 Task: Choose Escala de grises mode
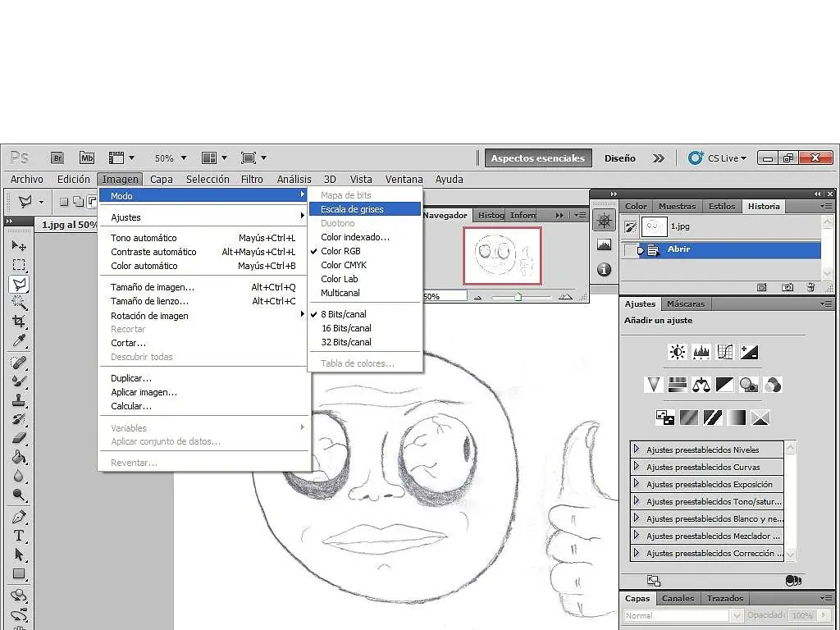tap(364, 209)
